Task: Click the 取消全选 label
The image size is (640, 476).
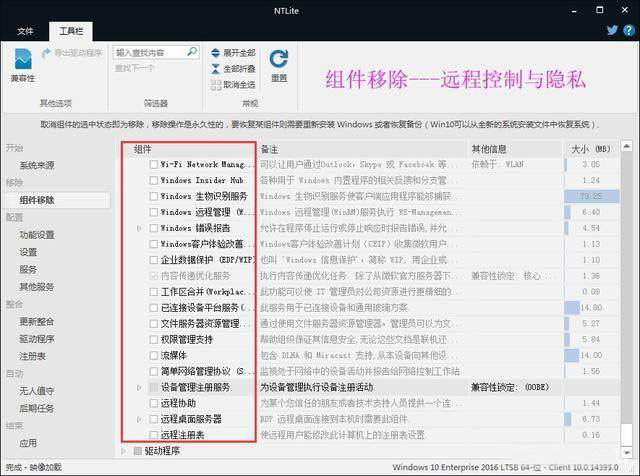Action: [239, 85]
